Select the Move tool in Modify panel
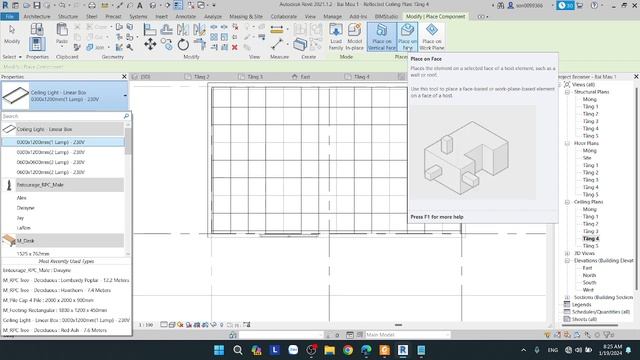 point(150,44)
